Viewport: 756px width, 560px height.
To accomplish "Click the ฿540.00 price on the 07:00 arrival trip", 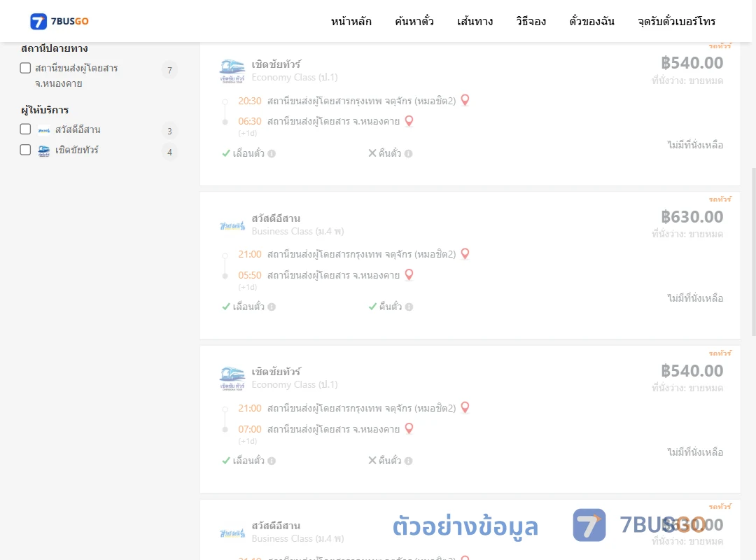I will point(692,370).
